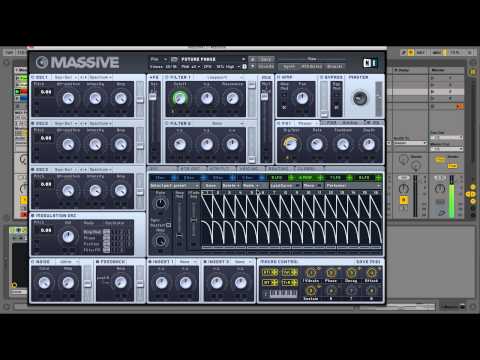Switch to the Routing tab
Viewport: 480px width, 360px height.
(278, 168)
